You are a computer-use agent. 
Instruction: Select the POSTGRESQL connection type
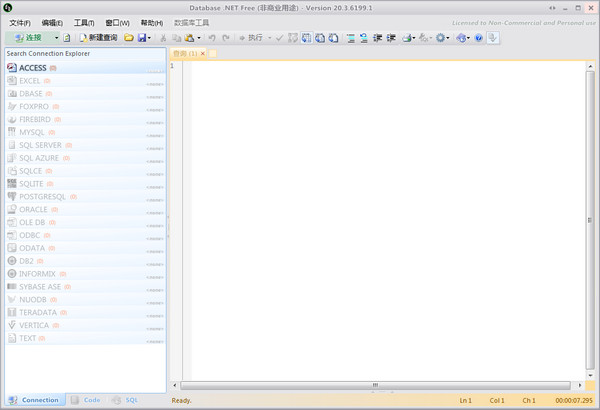42,197
